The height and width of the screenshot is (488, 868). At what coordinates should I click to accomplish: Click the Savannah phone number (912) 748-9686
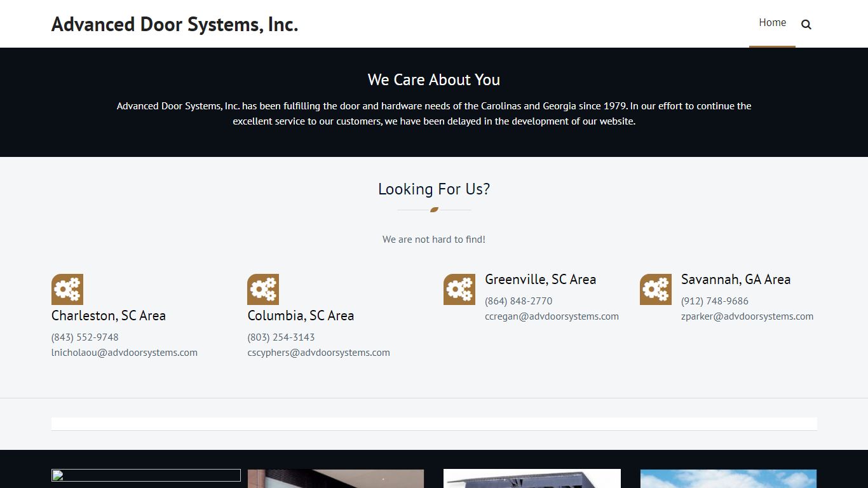[x=715, y=301]
